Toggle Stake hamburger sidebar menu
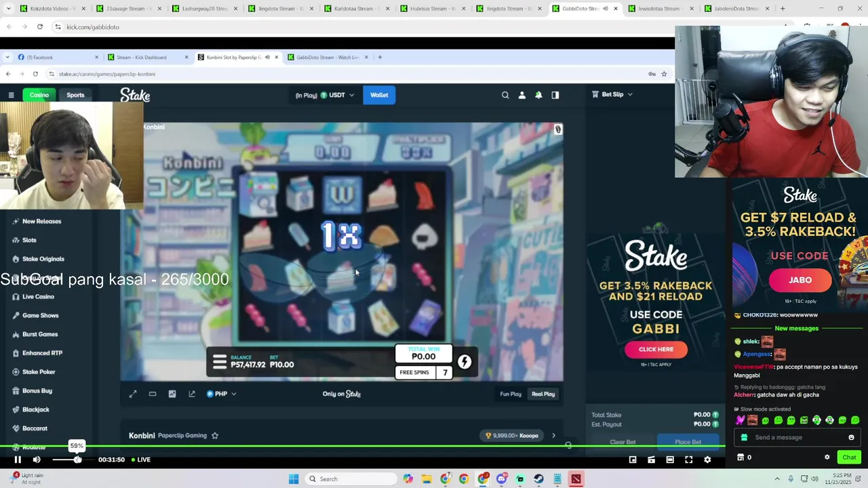This screenshot has width=868, height=488. 11,95
